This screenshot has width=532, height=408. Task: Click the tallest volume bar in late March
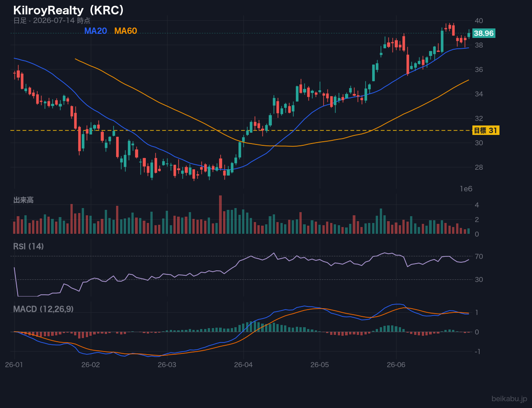tap(220, 214)
